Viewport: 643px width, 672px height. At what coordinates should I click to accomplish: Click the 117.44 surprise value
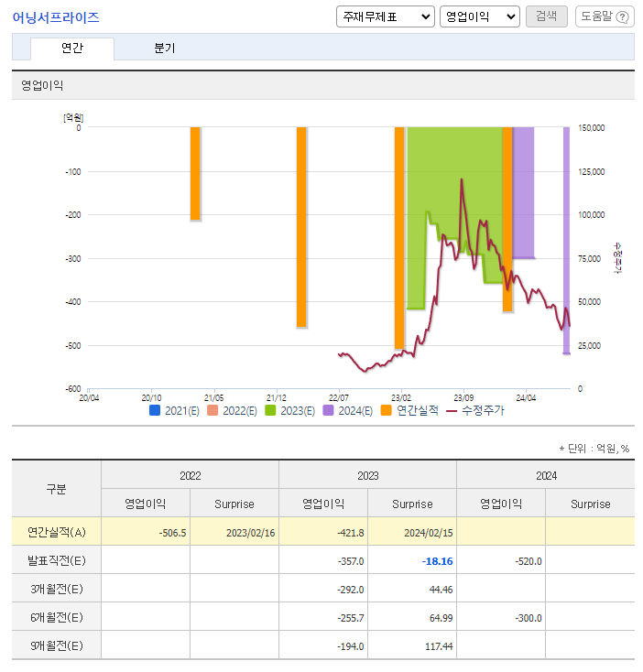pos(439,646)
